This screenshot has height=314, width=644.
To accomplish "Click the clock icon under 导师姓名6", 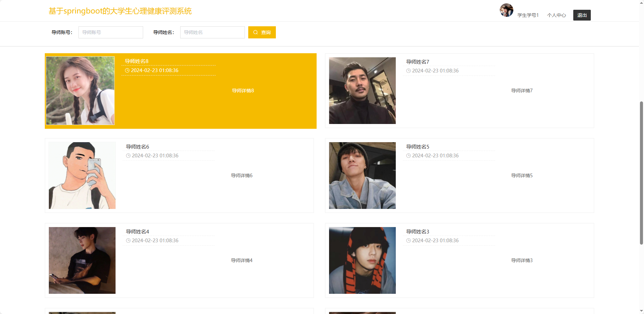I will click(x=128, y=156).
